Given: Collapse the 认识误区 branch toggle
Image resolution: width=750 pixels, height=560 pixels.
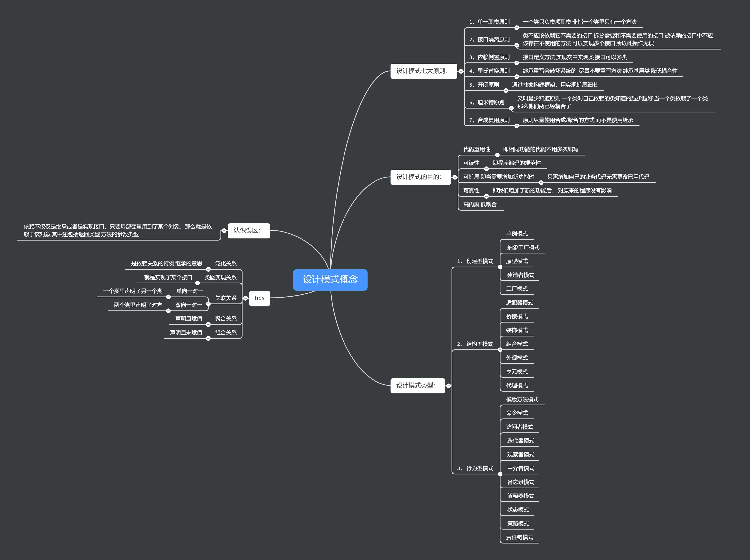Looking at the screenshot, I should pyautogui.click(x=224, y=231).
